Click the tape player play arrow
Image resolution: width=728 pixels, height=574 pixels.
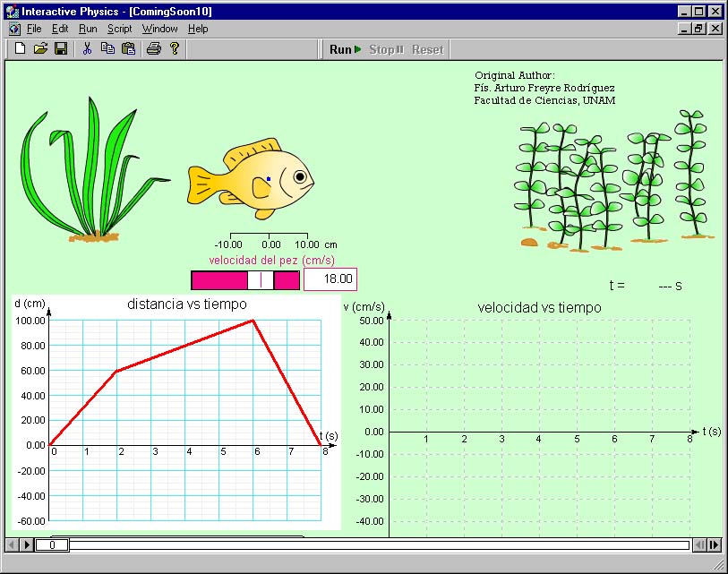point(27,544)
